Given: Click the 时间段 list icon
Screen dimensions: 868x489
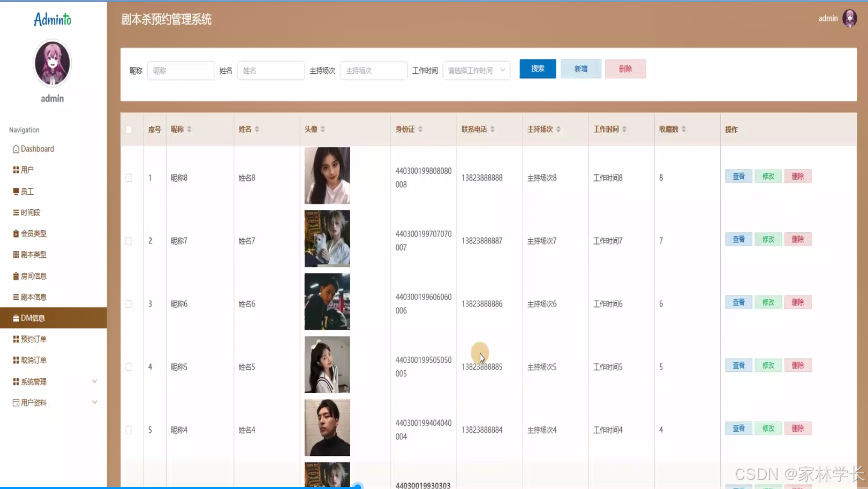Looking at the screenshot, I should click(16, 212).
